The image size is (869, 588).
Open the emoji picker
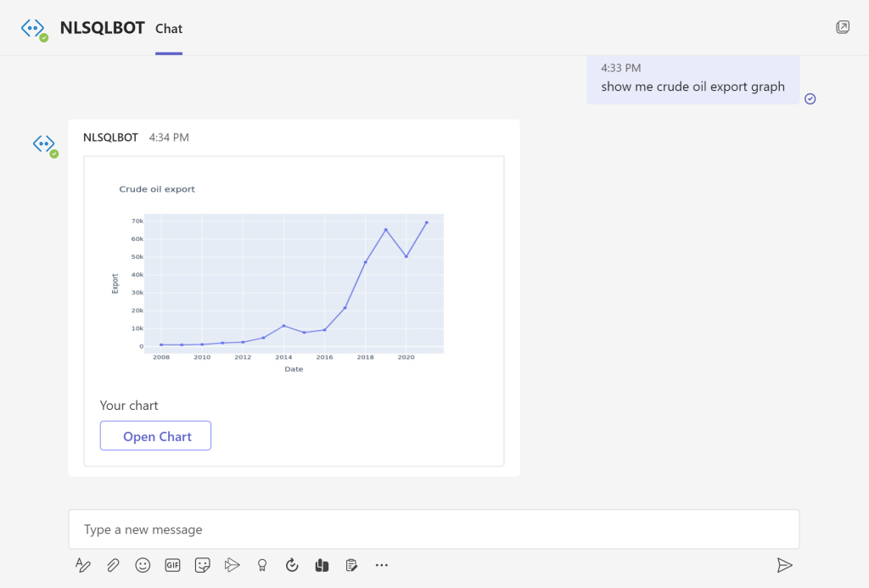tap(143, 565)
